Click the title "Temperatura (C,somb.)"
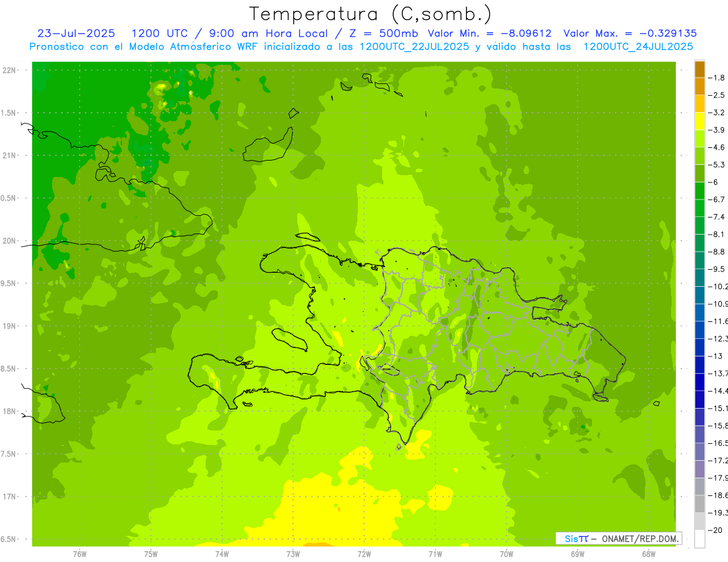The width and height of the screenshot is (728, 562). pyautogui.click(x=371, y=14)
